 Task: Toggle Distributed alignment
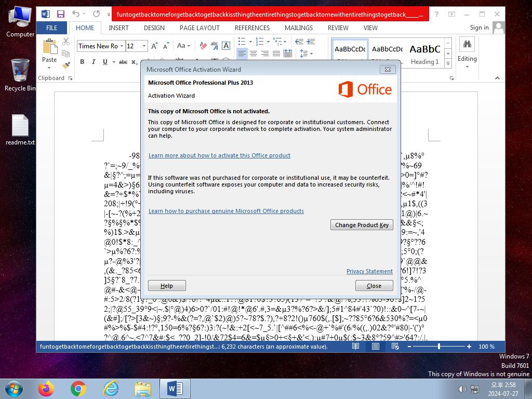[x=288, y=54]
